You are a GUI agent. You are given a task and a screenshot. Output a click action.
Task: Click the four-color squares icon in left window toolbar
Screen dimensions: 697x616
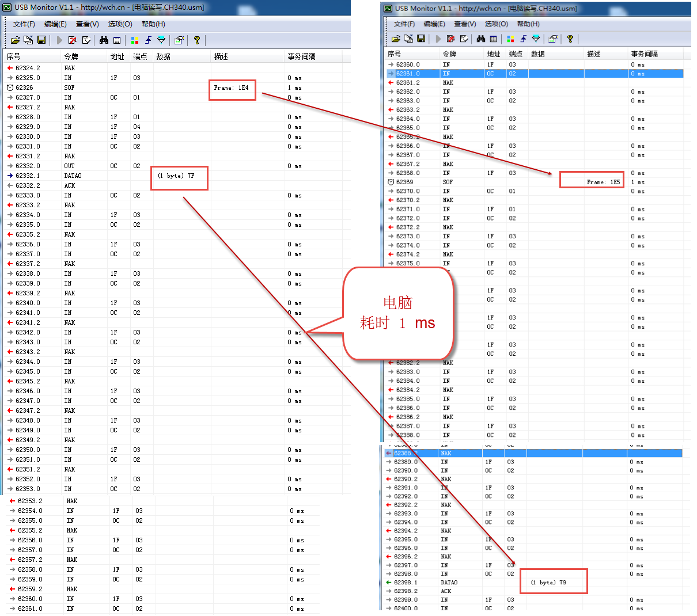134,40
